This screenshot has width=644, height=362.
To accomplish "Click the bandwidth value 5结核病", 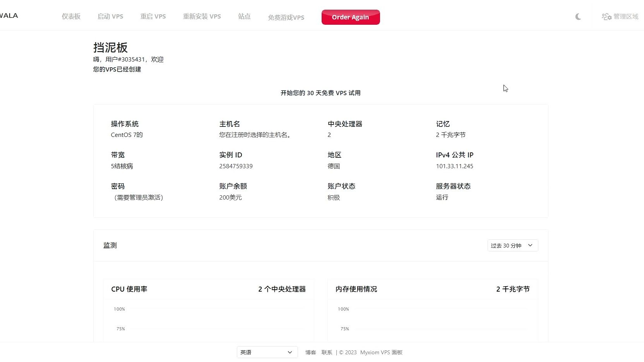I will 122,166.
